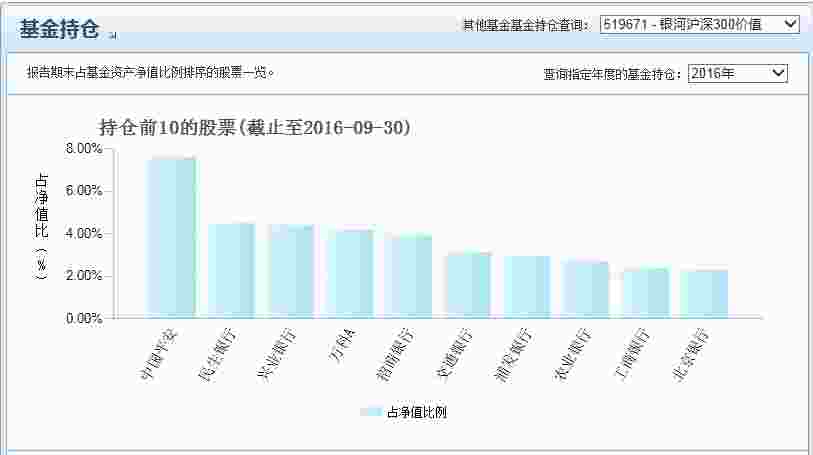Open the 519671 银河沪深300价值 fund dropdown
The image size is (813, 455).
coord(699,24)
